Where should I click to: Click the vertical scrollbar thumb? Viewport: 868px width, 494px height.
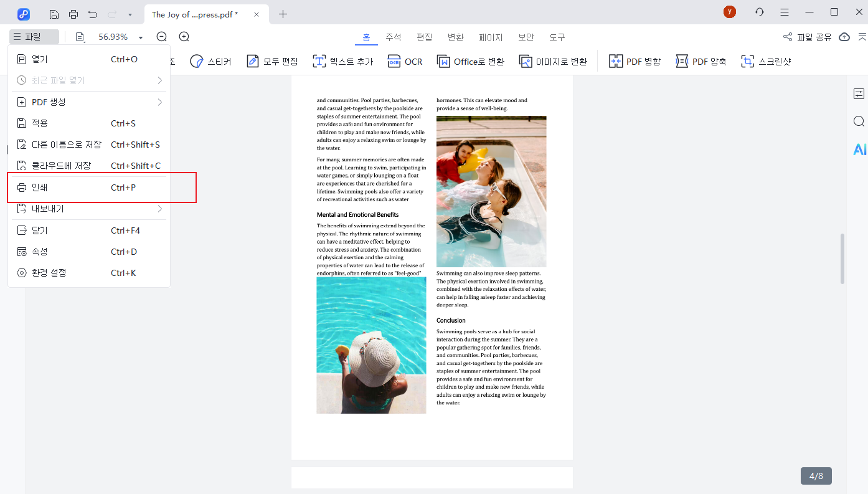[x=842, y=259]
